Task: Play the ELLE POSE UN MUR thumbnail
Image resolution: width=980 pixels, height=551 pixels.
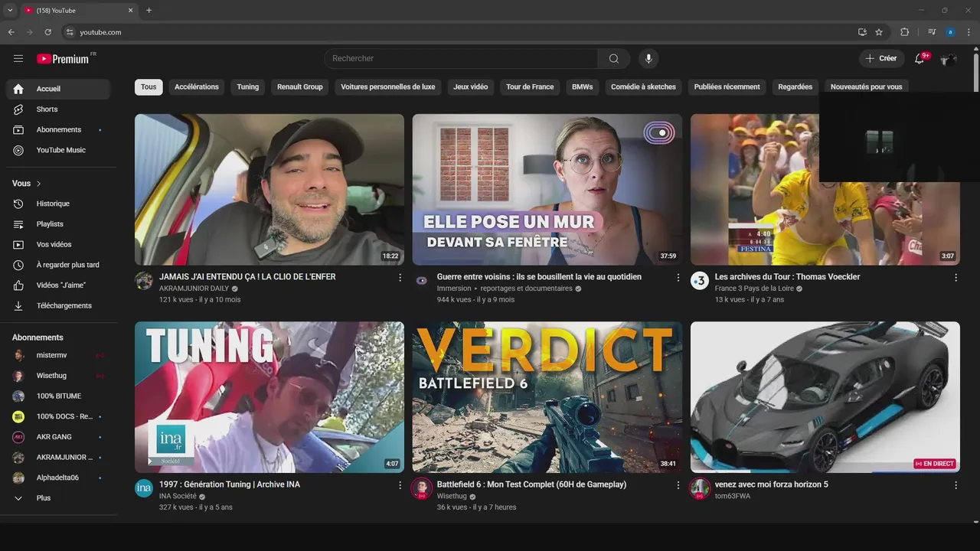Action: point(547,190)
